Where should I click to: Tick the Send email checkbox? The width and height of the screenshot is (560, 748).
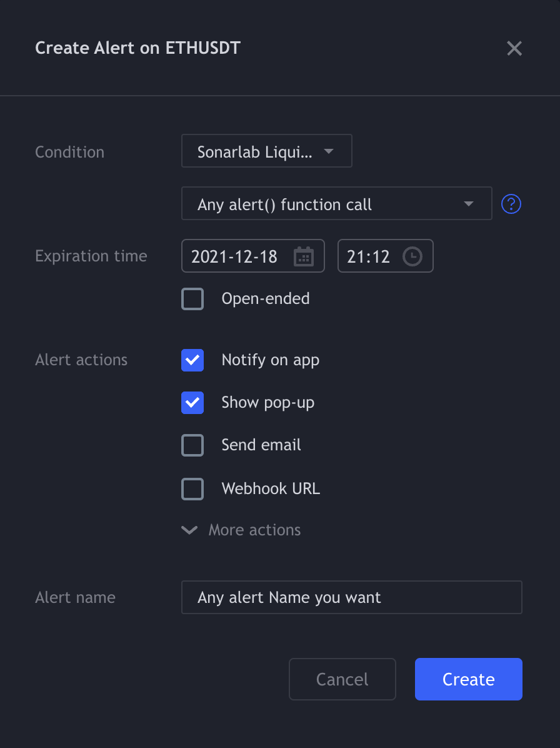pyautogui.click(x=192, y=445)
